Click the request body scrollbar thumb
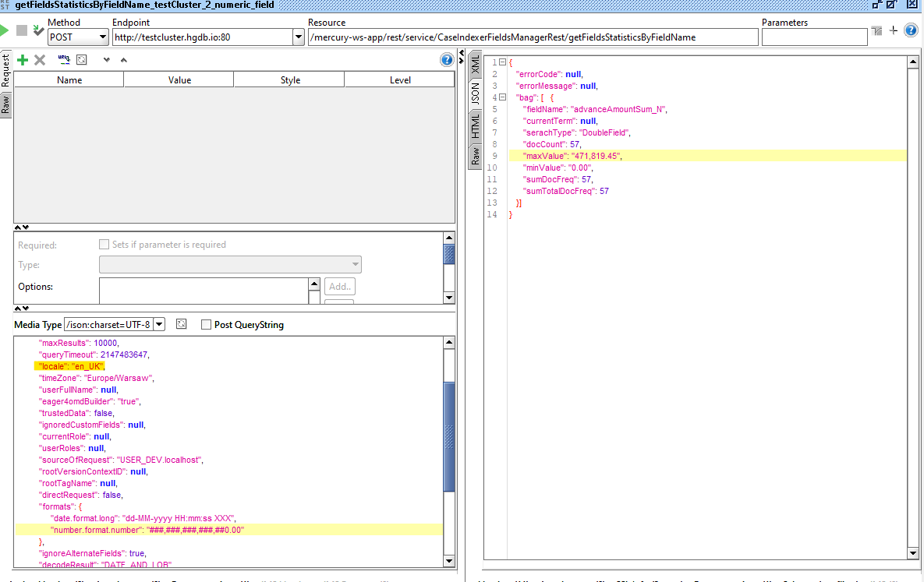 pos(449,436)
